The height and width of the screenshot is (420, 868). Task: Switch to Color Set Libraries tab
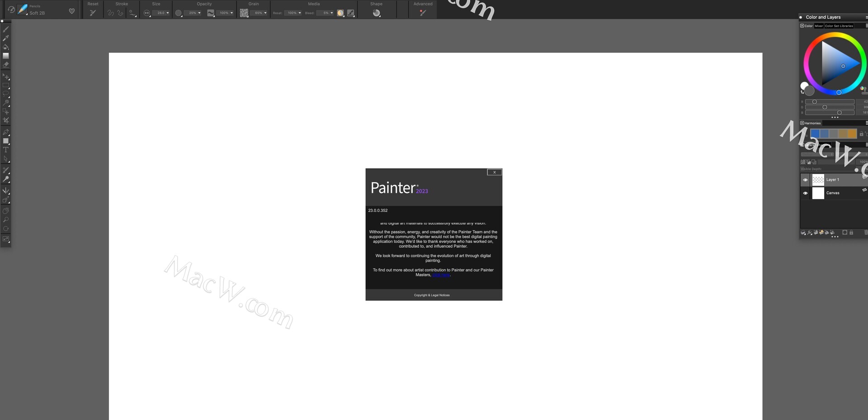[x=839, y=26]
